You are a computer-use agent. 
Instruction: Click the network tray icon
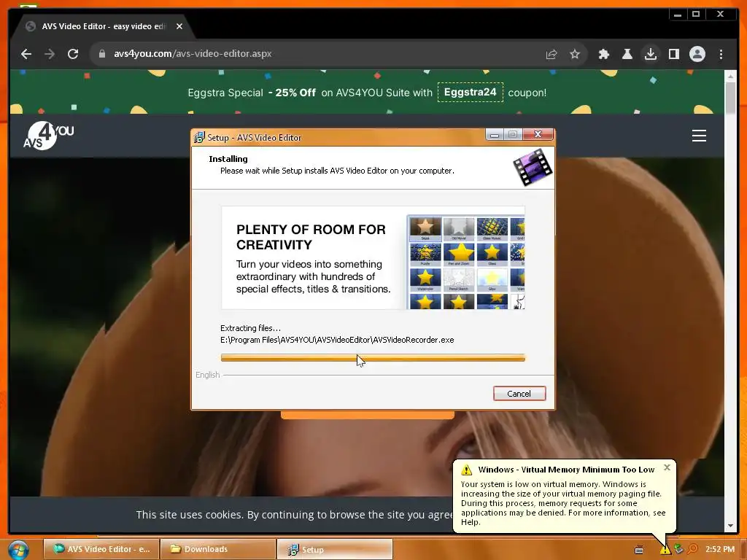coord(678,550)
